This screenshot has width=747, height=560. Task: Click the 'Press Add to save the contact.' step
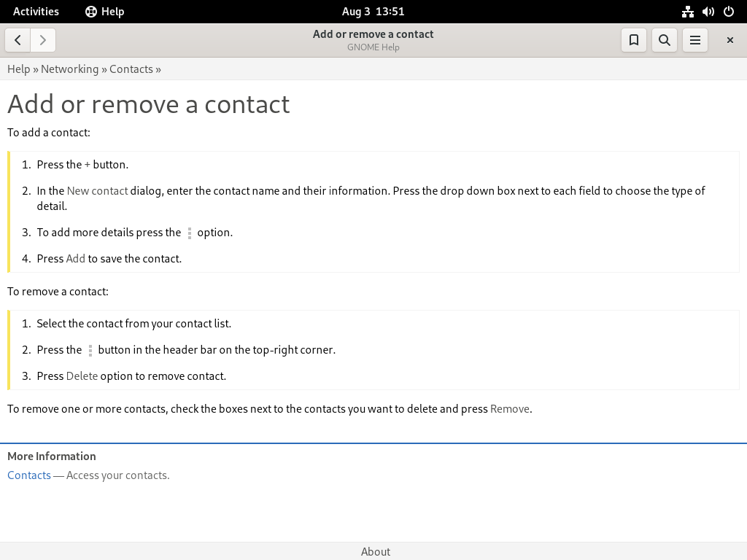pyautogui.click(x=109, y=259)
